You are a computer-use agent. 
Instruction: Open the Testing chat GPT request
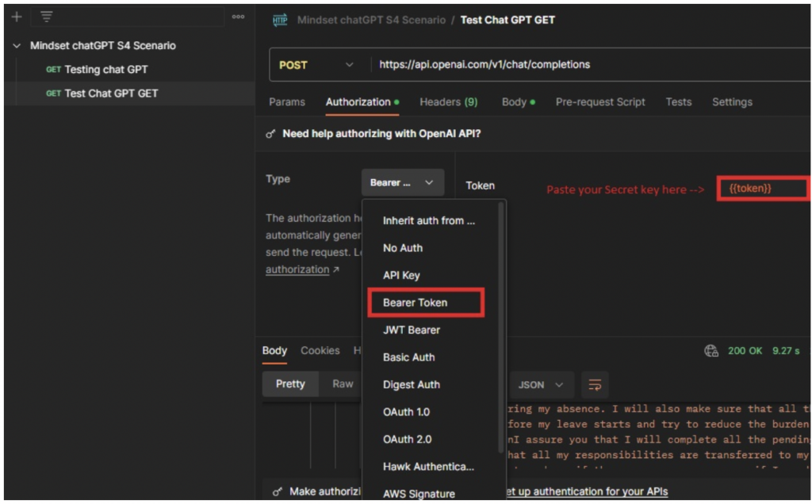click(105, 70)
